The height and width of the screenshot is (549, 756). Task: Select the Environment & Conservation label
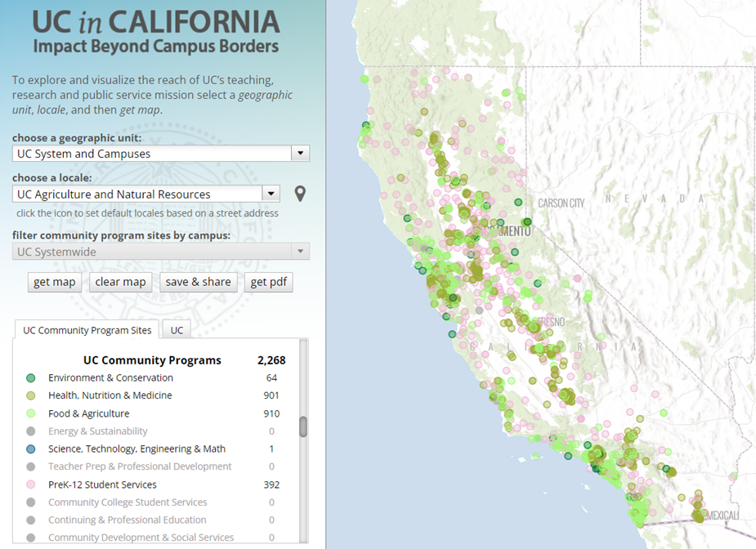tap(110, 378)
